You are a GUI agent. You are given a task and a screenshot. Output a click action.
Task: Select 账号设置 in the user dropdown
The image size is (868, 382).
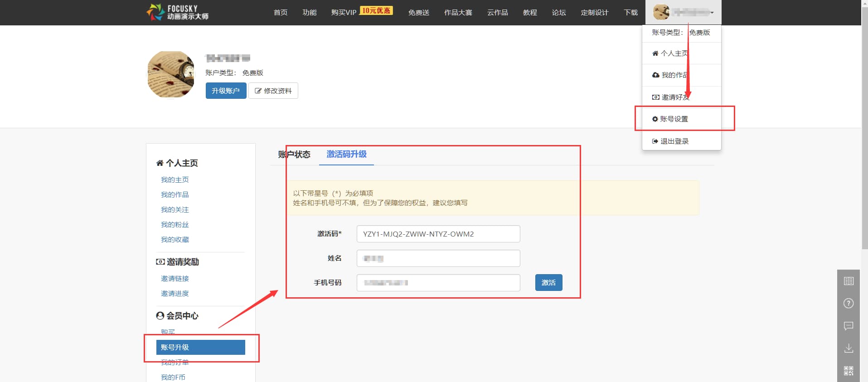pos(681,119)
